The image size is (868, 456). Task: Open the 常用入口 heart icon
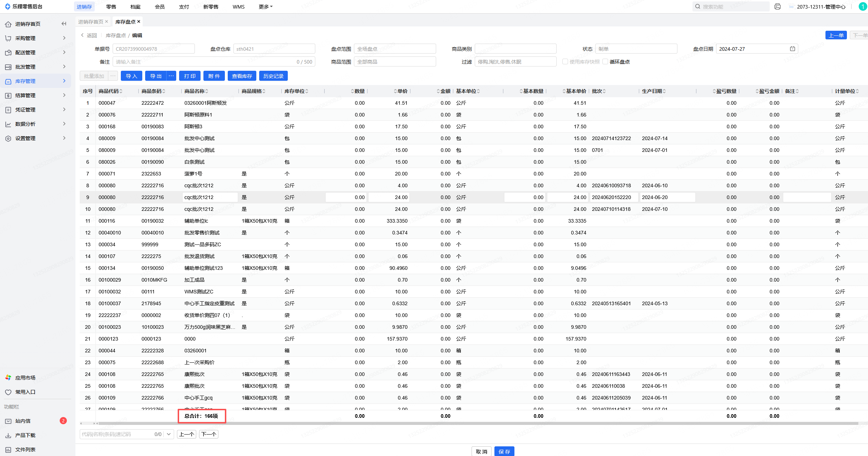coord(8,392)
